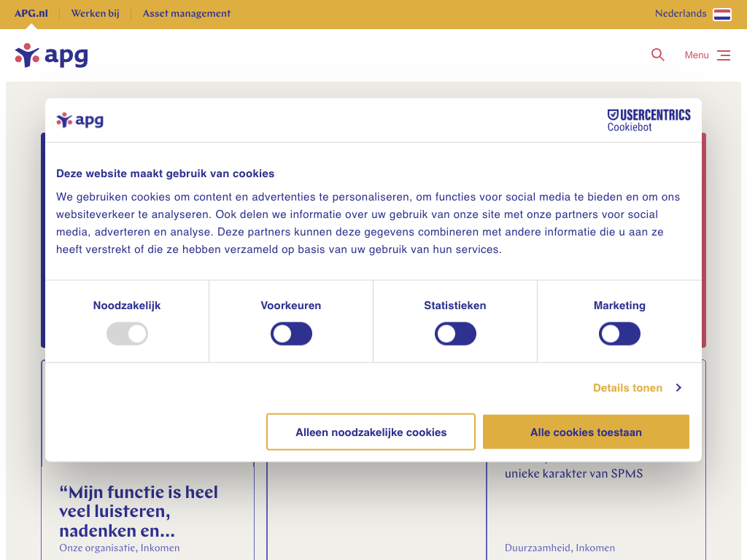The height and width of the screenshot is (560, 747).
Task: Expand cookie details via Details tonen
Action: click(627, 388)
